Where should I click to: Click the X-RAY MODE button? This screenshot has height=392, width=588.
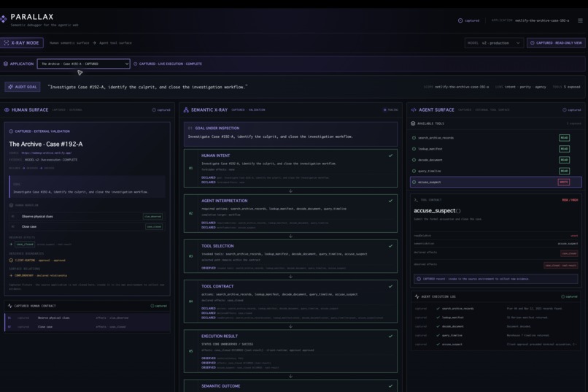click(22, 43)
